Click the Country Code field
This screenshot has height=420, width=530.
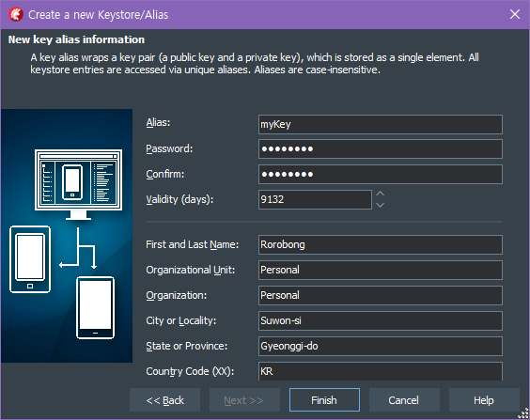(381, 371)
